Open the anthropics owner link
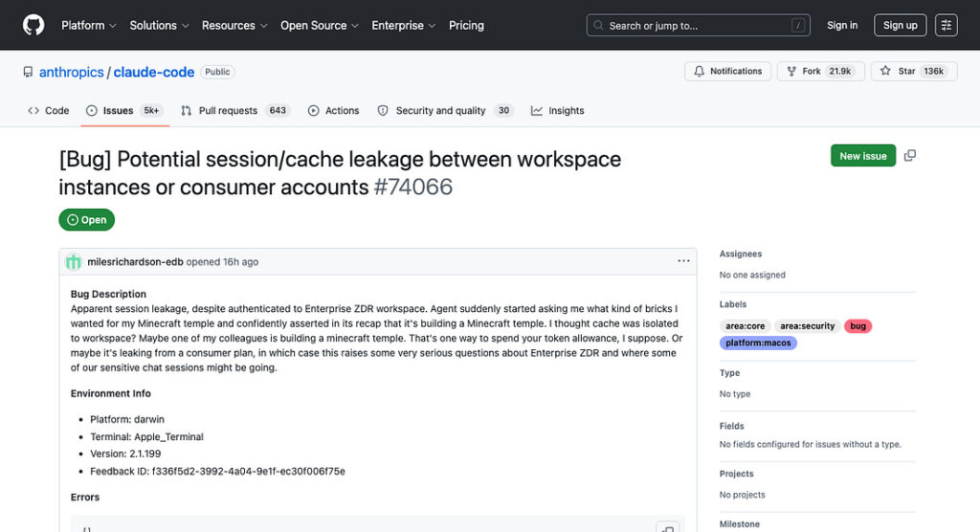The width and height of the screenshot is (980, 532). pyautogui.click(x=71, y=72)
